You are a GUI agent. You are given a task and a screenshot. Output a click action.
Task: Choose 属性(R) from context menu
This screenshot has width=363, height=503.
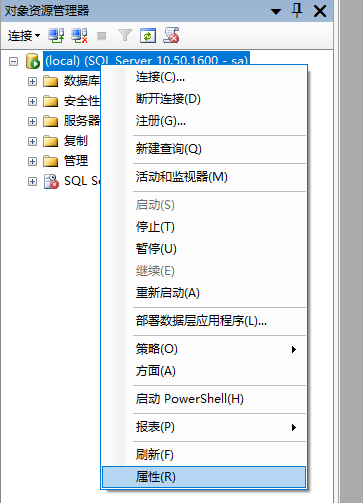[x=204, y=477]
